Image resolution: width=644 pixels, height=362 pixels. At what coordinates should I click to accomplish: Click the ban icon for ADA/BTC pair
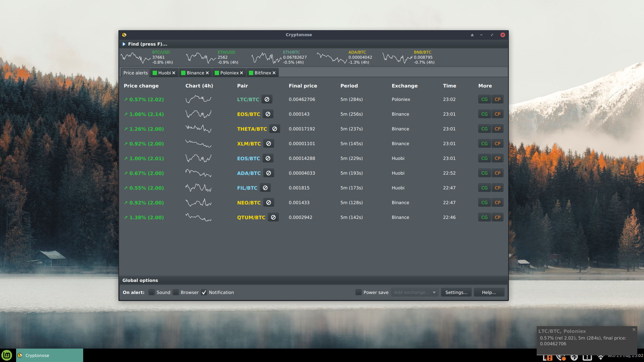268,173
